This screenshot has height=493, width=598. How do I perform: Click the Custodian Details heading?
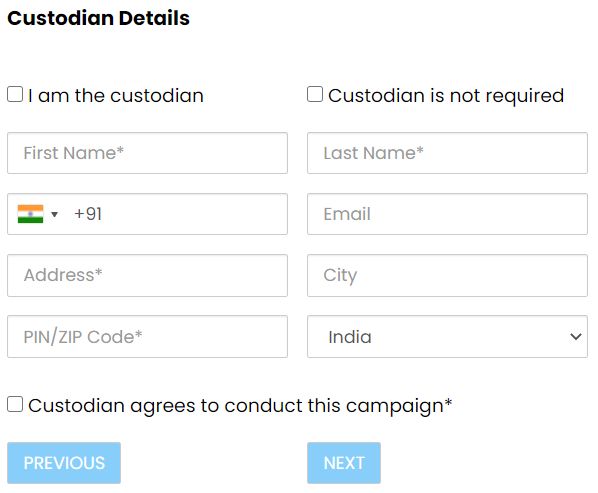pos(98,18)
